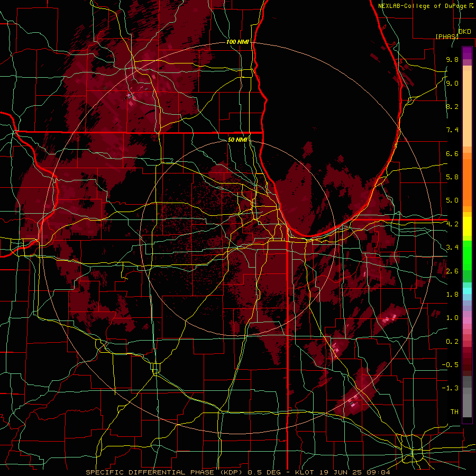Image resolution: width=476 pixels, height=476 pixels.
Task: Click the bright green color bar segment
Action: click(x=467, y=255)
